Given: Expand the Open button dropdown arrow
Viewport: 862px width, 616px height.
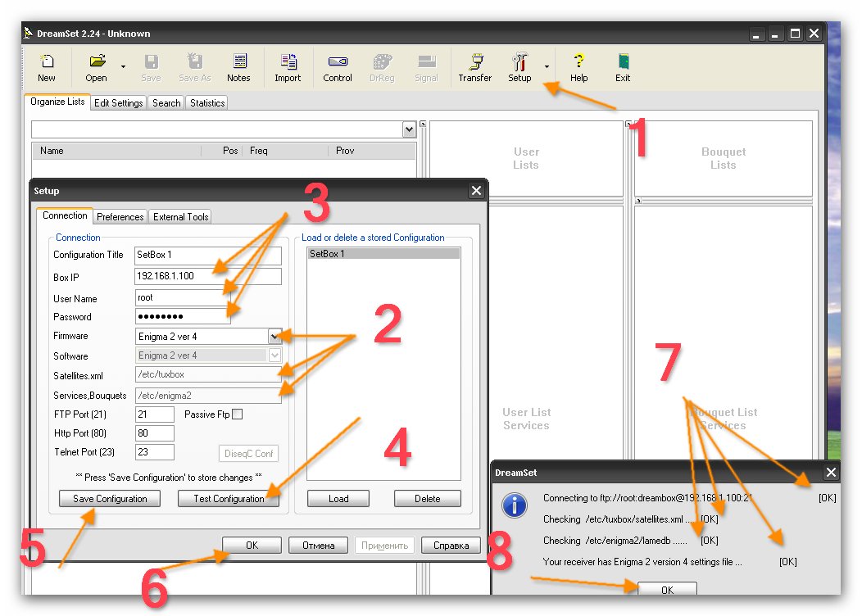Looking at the screenshot, I should coord(123,66).
